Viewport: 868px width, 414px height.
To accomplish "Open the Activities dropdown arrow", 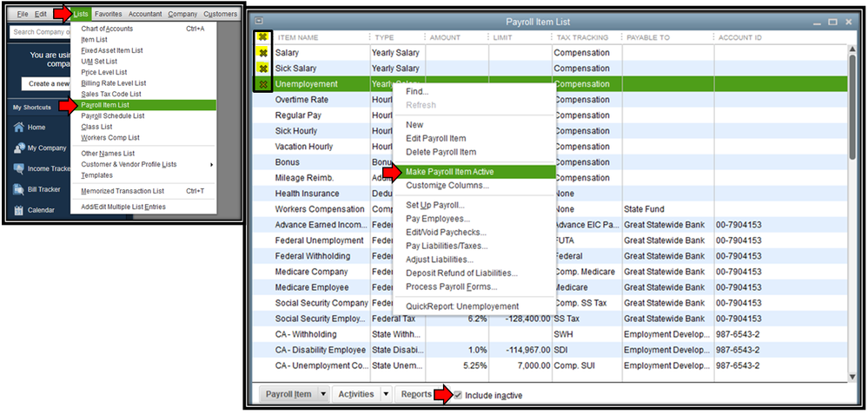I will (387, 394).
